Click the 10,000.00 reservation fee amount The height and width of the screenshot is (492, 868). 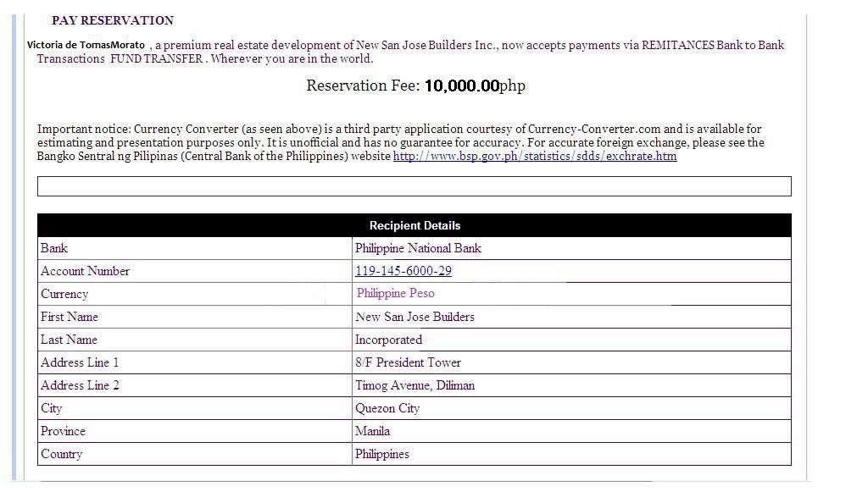tap(462, 86)
